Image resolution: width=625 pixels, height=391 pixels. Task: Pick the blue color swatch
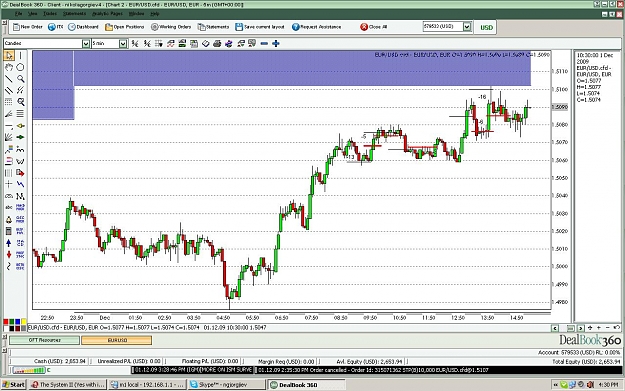(x=18, y=322)
